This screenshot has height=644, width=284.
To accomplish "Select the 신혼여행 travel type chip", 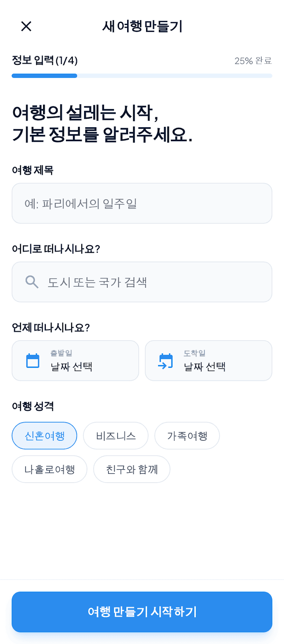I will coord(44,436).
